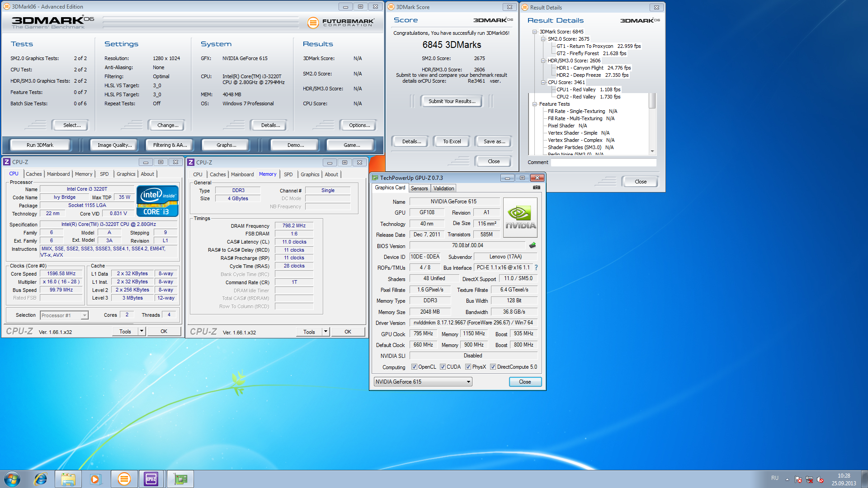Click the RU language indicator

(x=775, y=478)
